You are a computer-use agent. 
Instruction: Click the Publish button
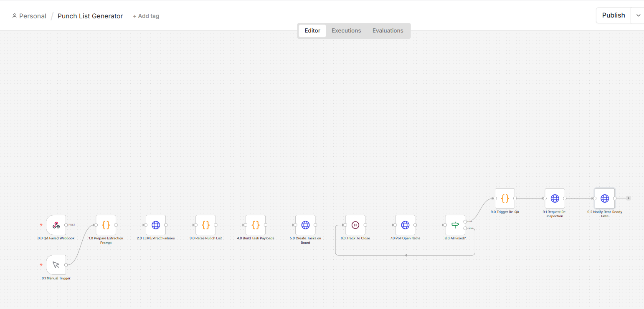pos(614,15)
